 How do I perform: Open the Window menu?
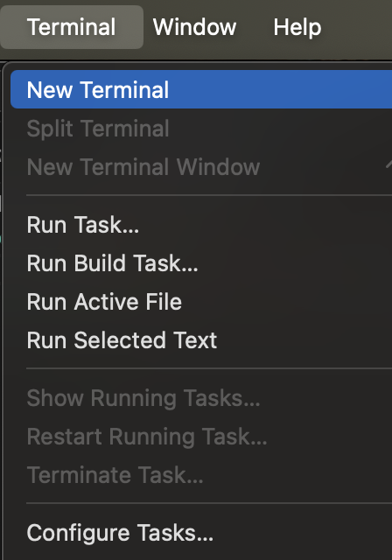(x=194, y=27)
